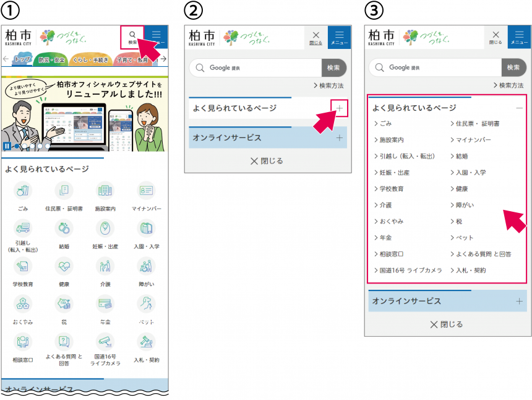
Task: Collapse よく見られているページ minus in screen 3
Action: click(x=519, y=108)
